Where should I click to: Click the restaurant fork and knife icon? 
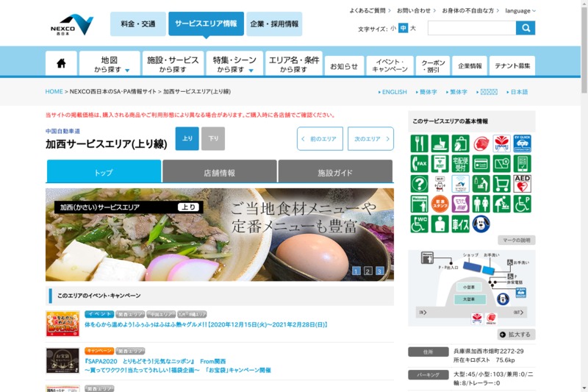pos(419,143)
